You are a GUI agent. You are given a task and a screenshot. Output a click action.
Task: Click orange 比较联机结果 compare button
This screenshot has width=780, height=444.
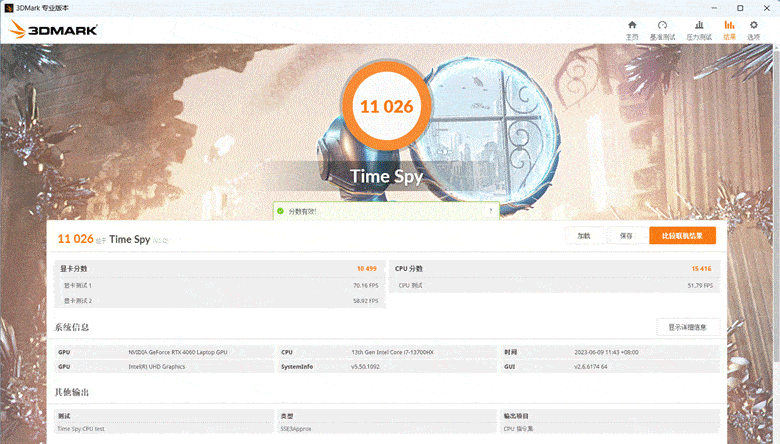coord(682,236)
